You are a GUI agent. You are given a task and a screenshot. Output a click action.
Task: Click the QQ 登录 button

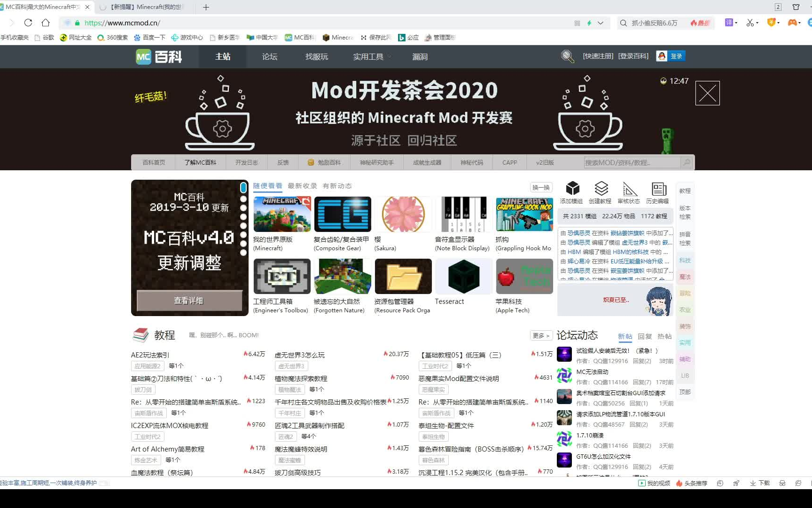pyautogui.click(x=671, y=56)
